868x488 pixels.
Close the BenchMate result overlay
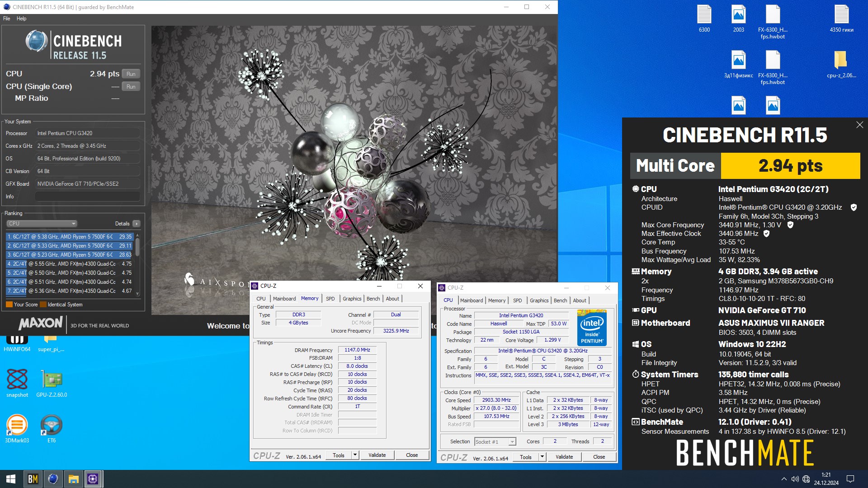click(859, 125)
